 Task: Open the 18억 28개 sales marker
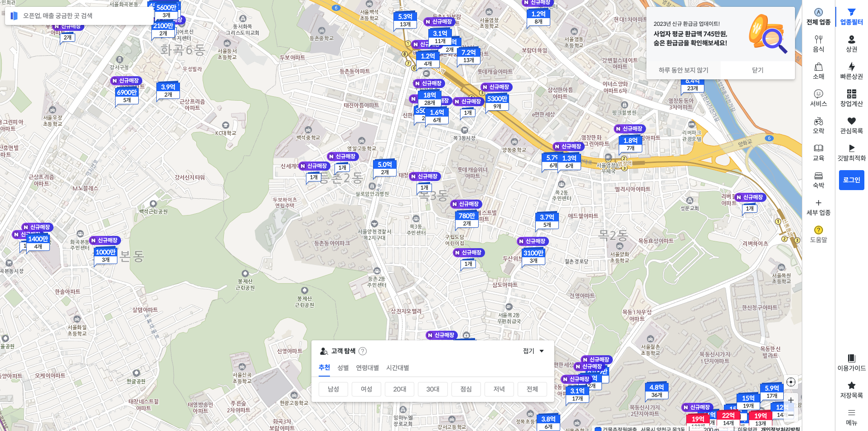pos(429,99)
